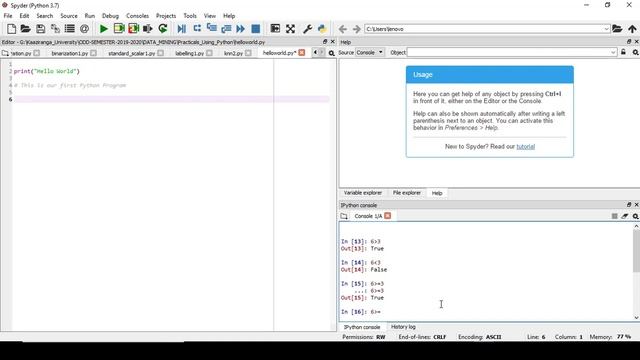
Task: Click the Step return debug icon
Action: click(226, 29)
